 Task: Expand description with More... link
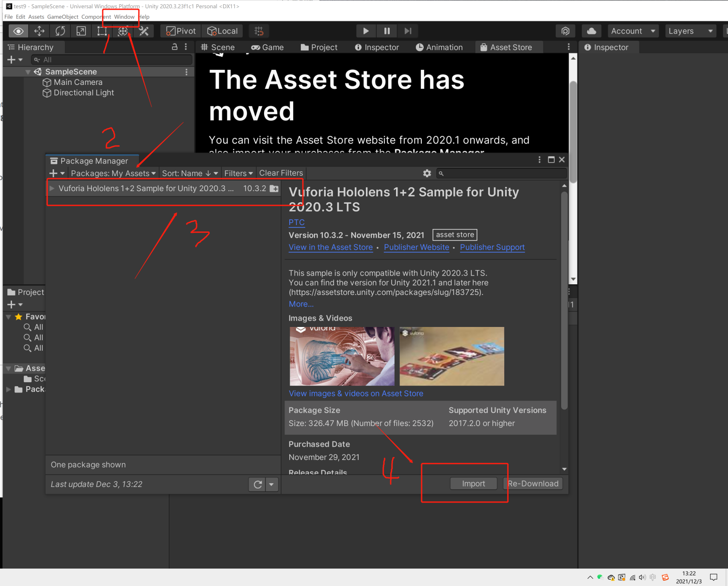[x=301, y=304]
